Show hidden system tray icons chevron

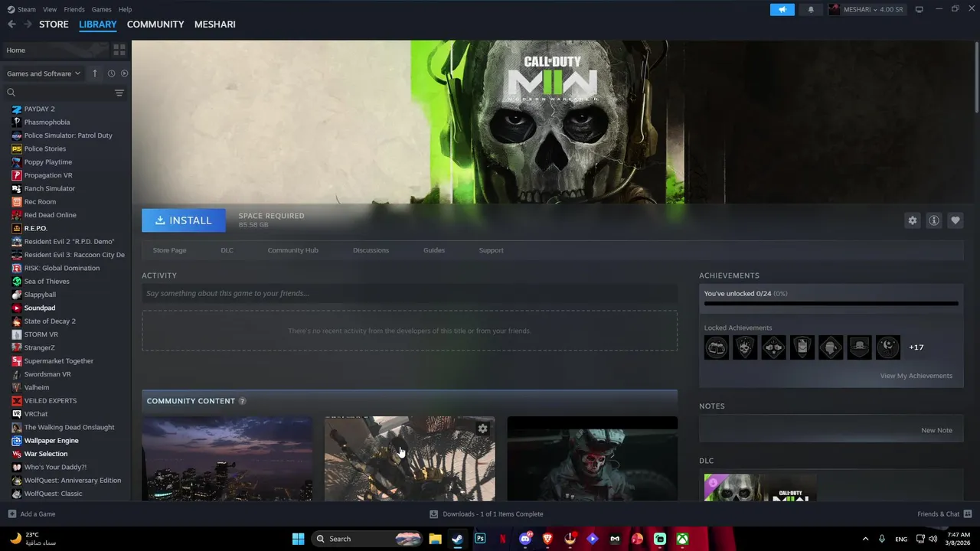(x=865, y=539)
